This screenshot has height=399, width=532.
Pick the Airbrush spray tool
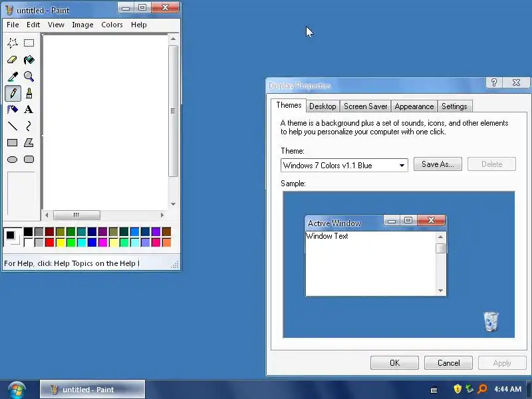(x=13, y=109)
